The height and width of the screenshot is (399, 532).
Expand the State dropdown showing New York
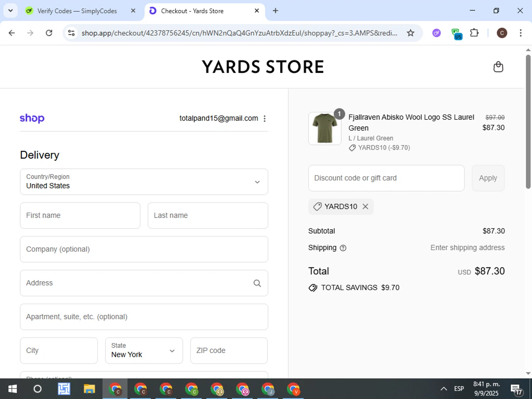(x=144, y=350)
